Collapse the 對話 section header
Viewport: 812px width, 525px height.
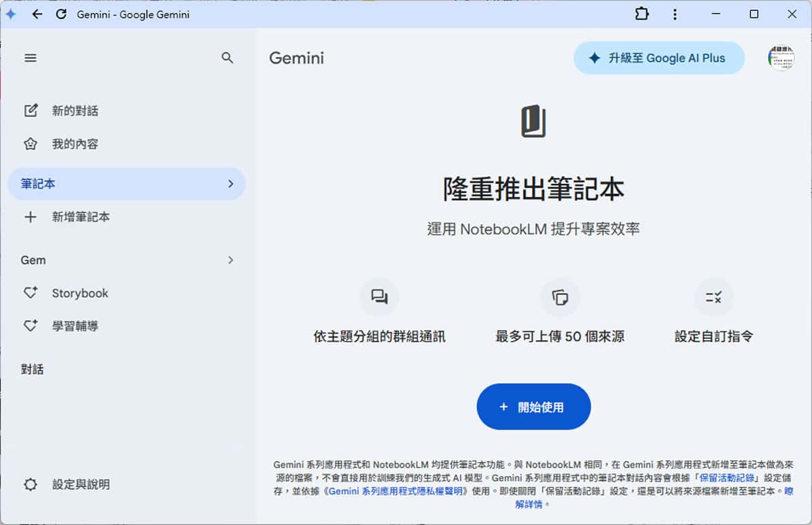click(x=32, y=369)
